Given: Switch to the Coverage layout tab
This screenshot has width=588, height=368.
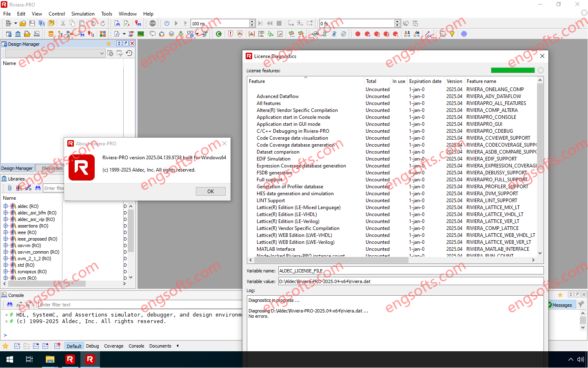Looking at the screenshot, I should tap(113, 346).
